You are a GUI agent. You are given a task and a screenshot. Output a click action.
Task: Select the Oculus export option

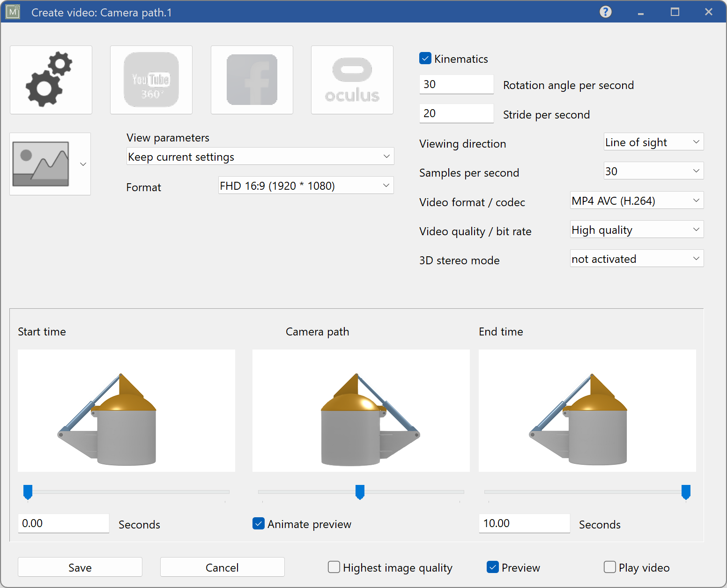click(x=352, y=80)
